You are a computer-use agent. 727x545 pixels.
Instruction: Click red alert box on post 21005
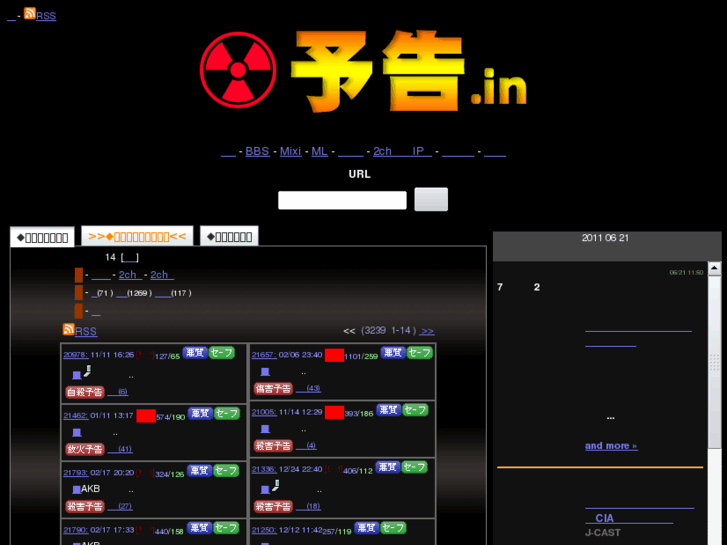pyautogui.click(x=334, y=412)
